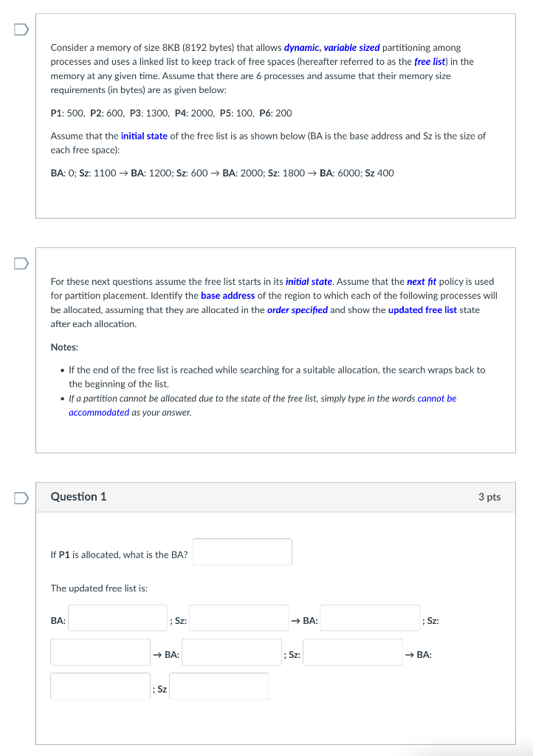
Task: Click the blue 'dynamic, variable sized' text
Action: 332,48
